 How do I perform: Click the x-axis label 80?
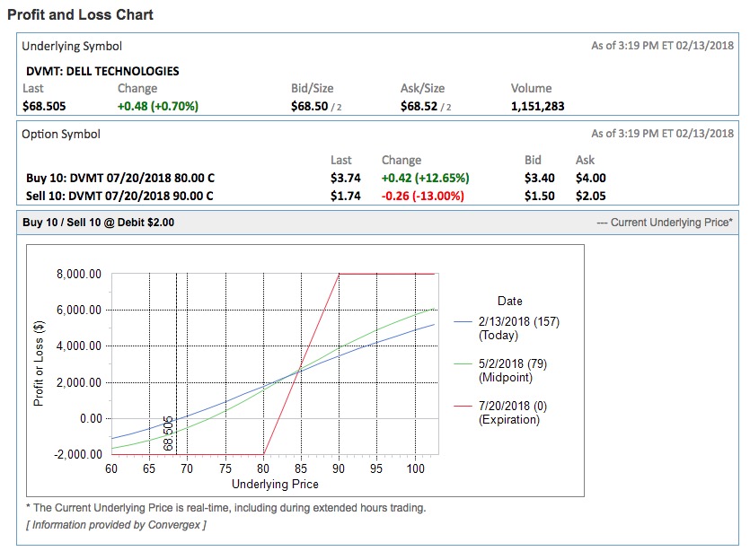263,468
